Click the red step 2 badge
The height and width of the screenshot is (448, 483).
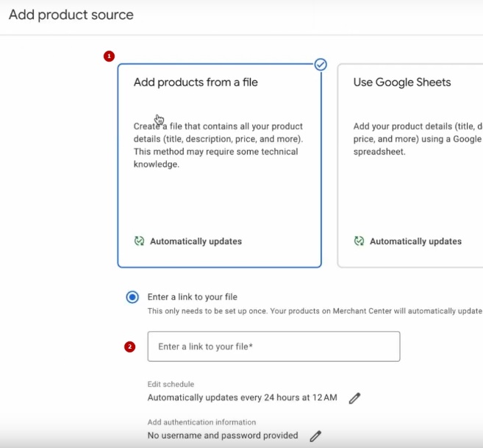coord(130,346)
